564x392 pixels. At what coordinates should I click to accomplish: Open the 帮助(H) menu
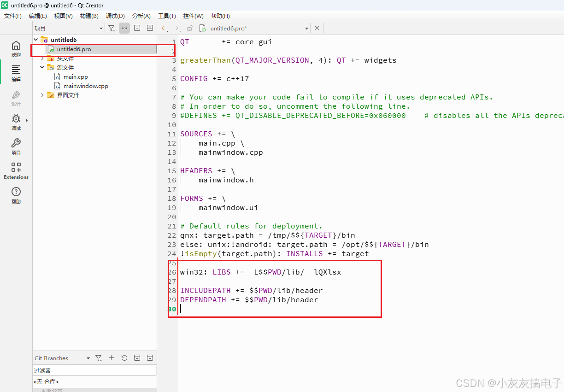[x=220, y=16]
